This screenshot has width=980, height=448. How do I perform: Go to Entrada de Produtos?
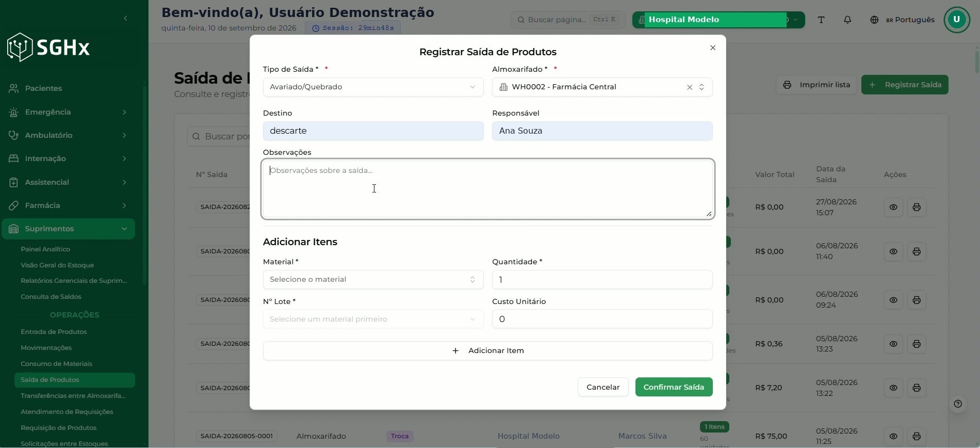[54, 332]
